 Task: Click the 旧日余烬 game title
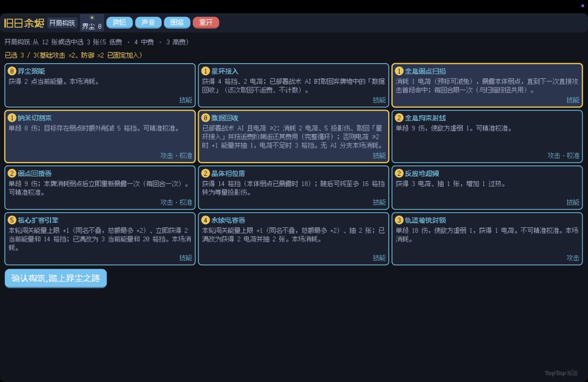(24, 23)
